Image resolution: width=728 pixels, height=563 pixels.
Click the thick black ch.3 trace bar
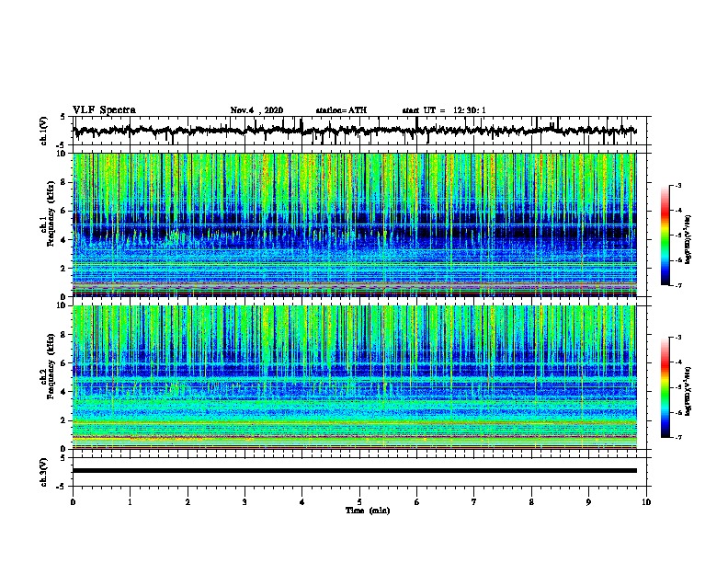pos(355,471)
